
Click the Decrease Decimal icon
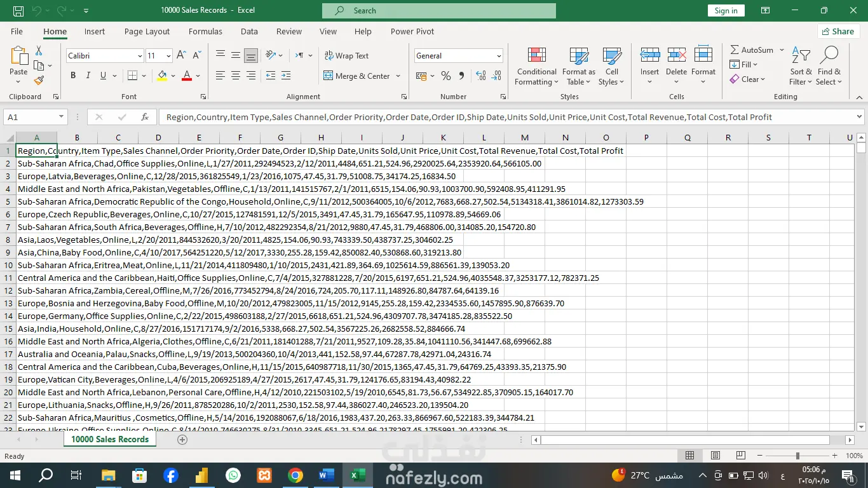[496, 76]
